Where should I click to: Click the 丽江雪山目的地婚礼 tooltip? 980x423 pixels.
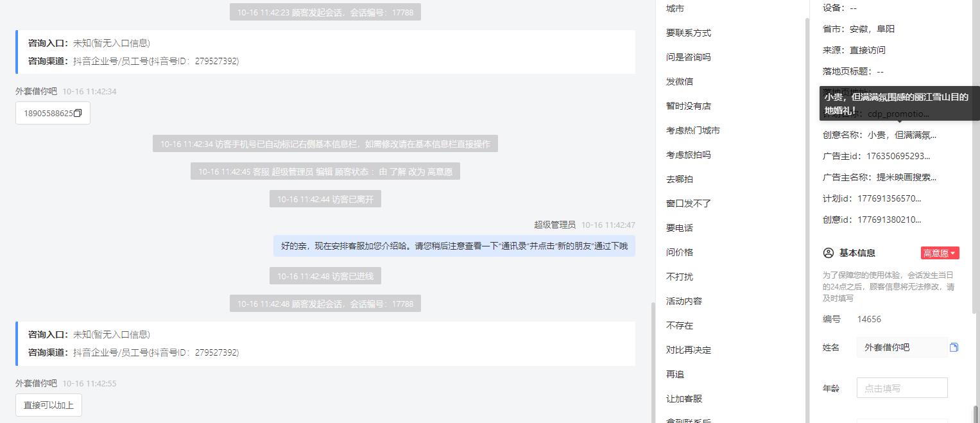[x=900, y=103]
